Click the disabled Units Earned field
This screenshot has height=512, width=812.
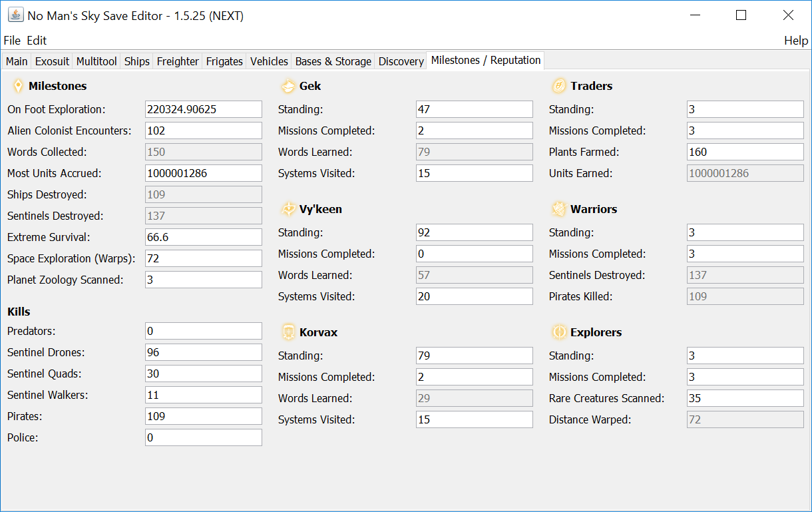point(745,173)
